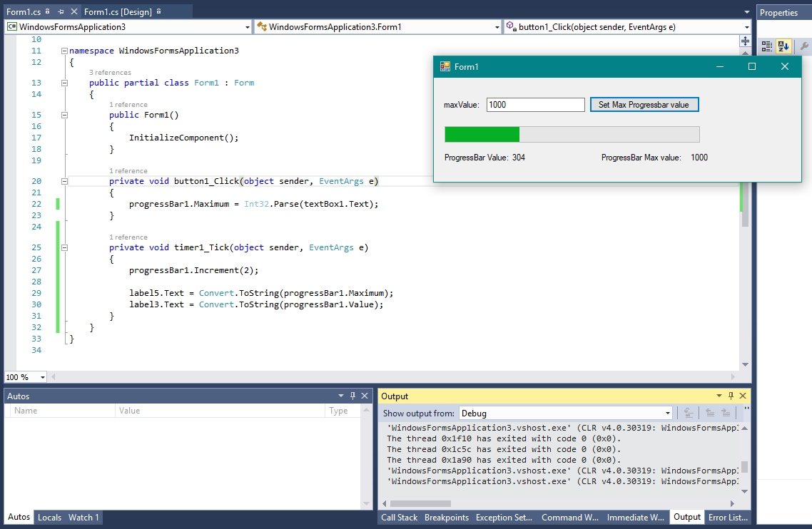Toggle Alphabetical sort in Properties panel
This screenshot has width=812, height=529.
click(783, 46)
